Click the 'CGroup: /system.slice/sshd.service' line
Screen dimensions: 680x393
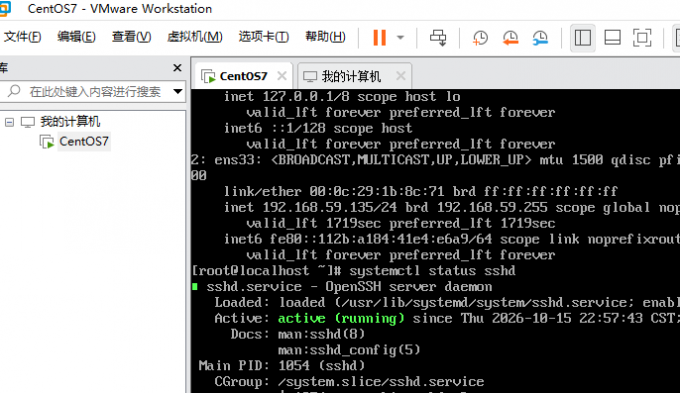click(349, 382)
